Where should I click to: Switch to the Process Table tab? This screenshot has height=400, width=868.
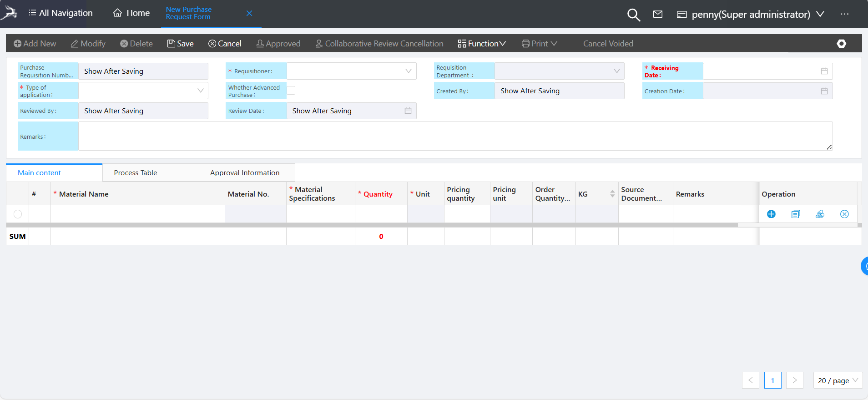click(136, 173)
